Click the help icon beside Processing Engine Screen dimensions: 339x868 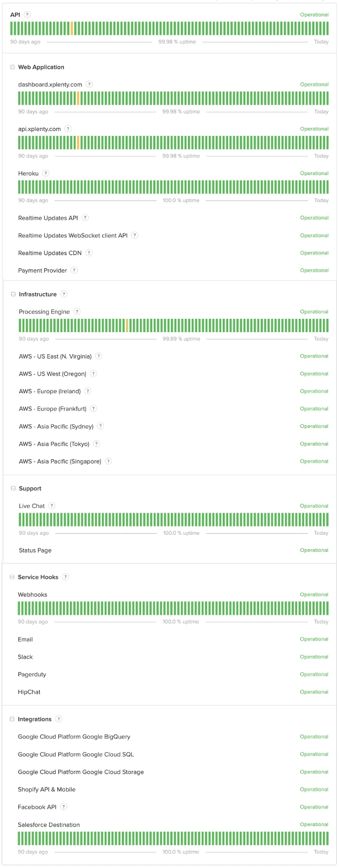[77, 312]
